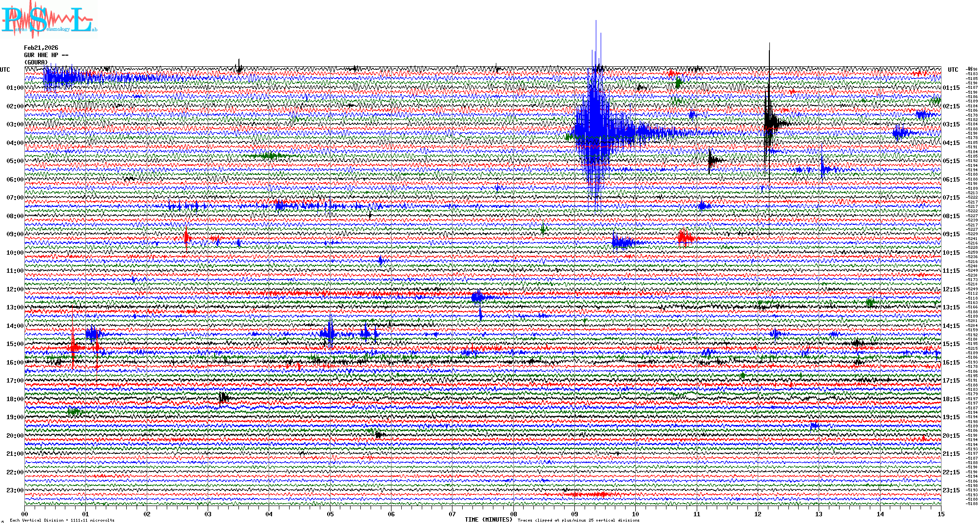Select the 12:00 hour label on left
This screenshot has height=527, width=980.
(x=15, y=289)
